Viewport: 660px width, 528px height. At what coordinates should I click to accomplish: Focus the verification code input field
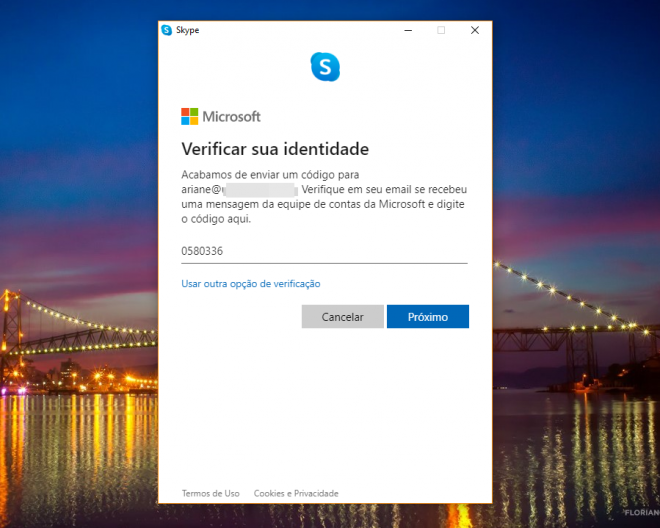click(324, 251)
